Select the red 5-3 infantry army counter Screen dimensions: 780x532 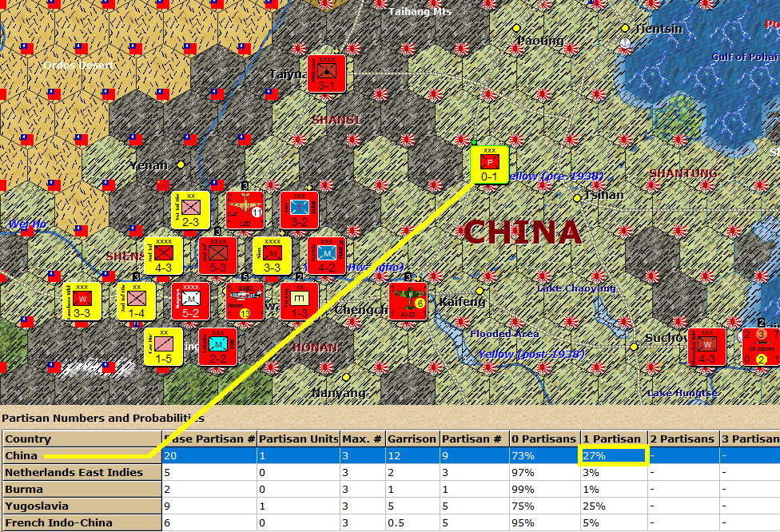point(218,256)
